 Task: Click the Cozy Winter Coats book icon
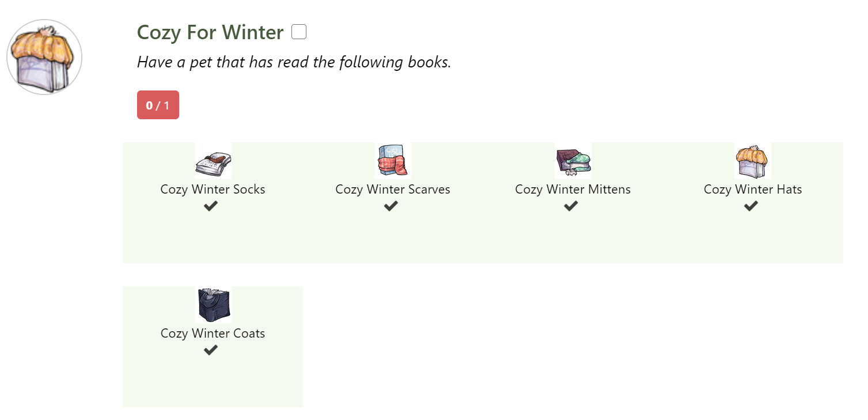213,305
